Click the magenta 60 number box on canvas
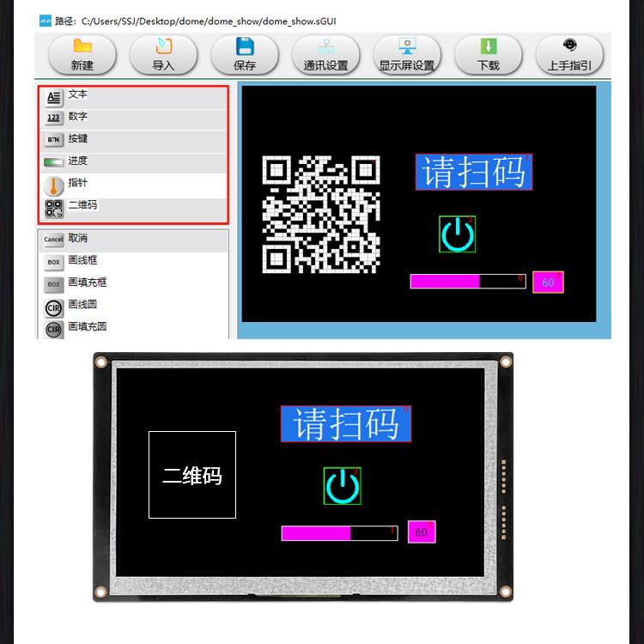644x644 pixels. click(548, 283)
